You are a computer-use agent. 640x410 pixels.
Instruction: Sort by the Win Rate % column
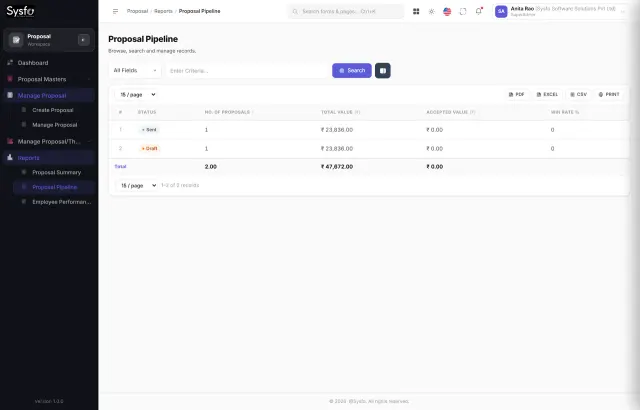coord(565,112)
